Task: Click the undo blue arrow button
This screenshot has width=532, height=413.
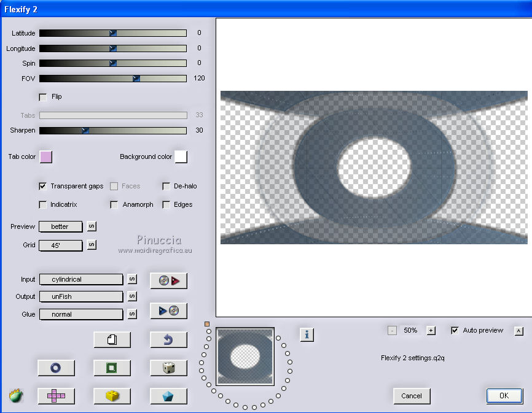Action: [168, 339]
